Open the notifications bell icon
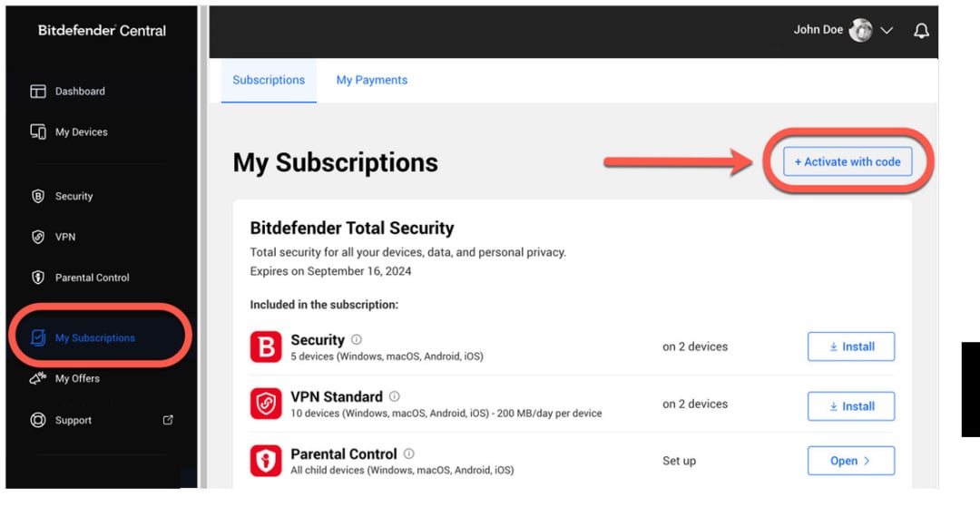 (921, 31)
